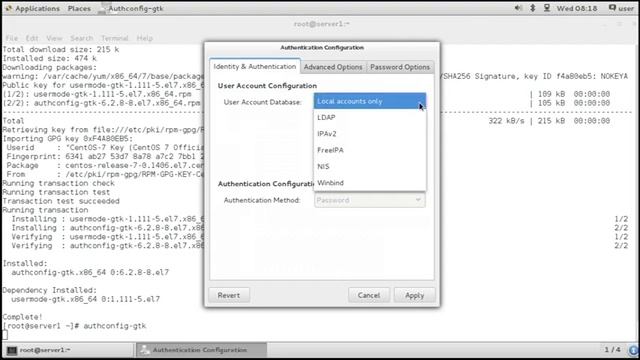Choose FreeIPA from account database list
The width and height of the screenshot is (640, 360).
(370, 150)
